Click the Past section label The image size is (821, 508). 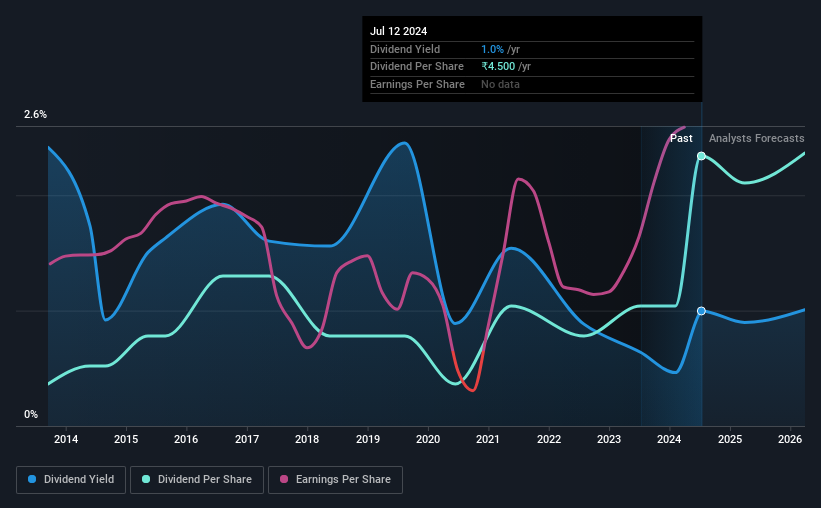click(681, 138)
